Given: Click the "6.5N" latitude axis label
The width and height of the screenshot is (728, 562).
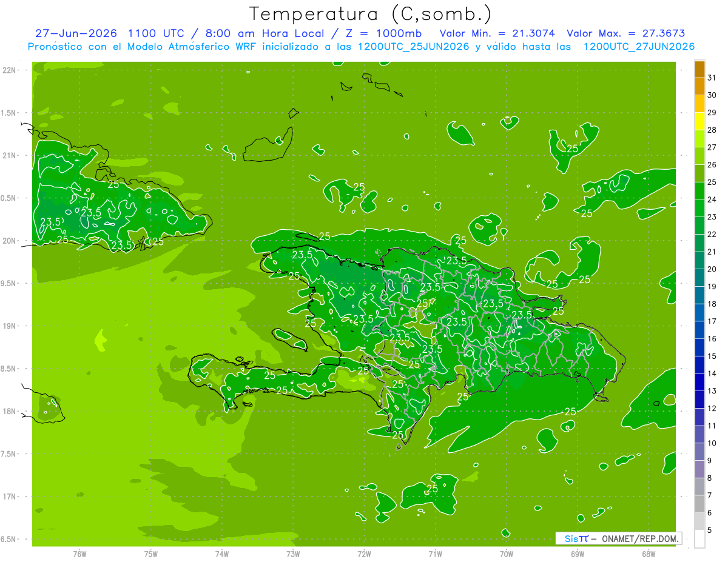Looking at the screenshot, I should pos(9,540).
